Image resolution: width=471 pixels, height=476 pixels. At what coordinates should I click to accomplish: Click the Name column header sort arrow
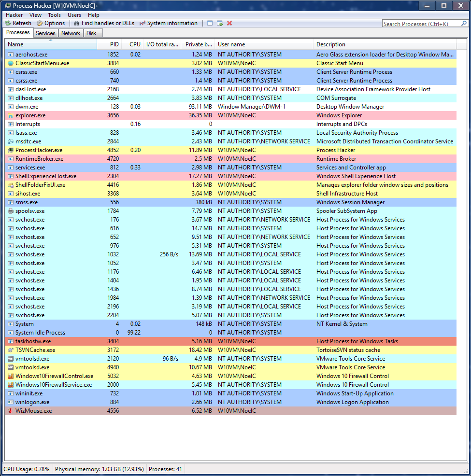[x=51, y=41]
